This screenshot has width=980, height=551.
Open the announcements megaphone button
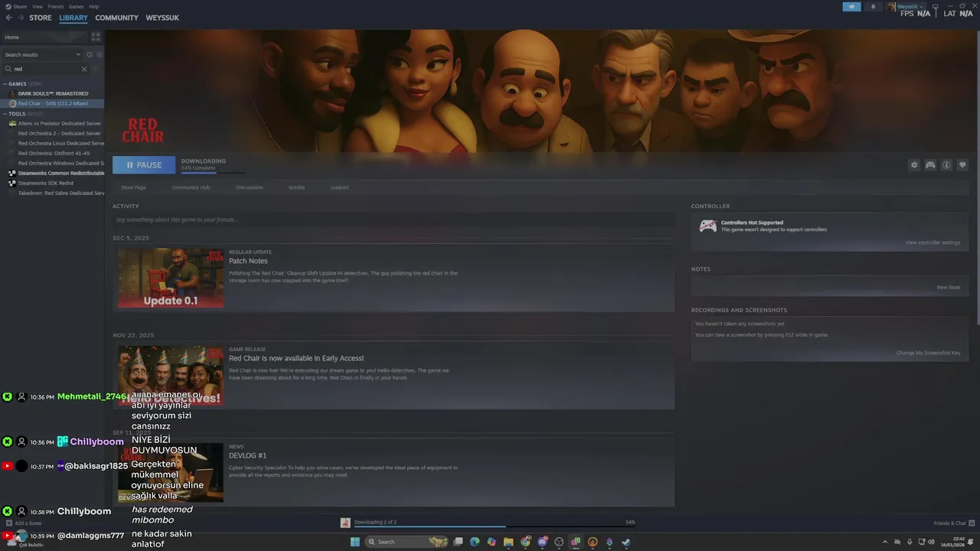tap(851, 7)
